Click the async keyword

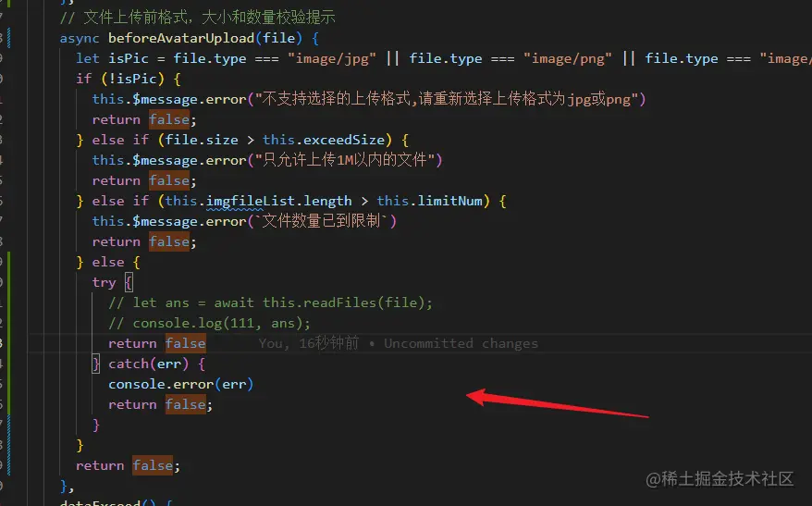[80, 38]
